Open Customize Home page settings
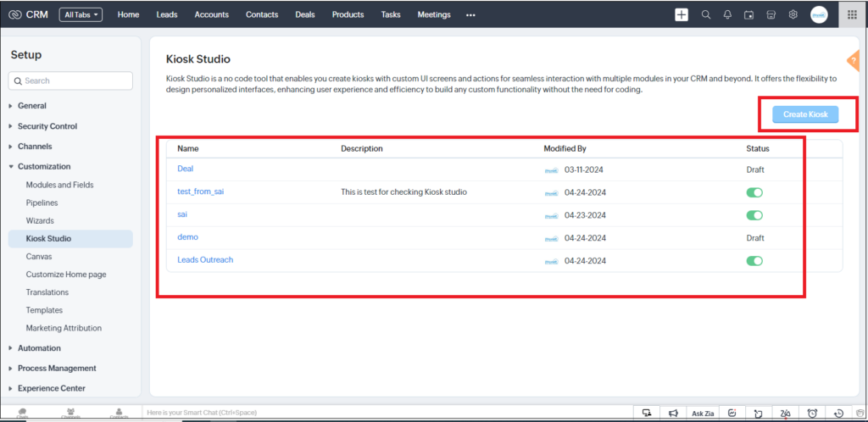Image resolution: width=868 pixels, height=422 pixels. pyautogui.click(x=66, y=275)
